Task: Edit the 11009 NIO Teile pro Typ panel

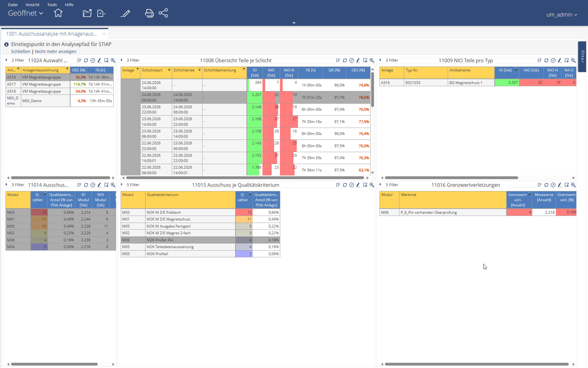Action: (560, 60)
